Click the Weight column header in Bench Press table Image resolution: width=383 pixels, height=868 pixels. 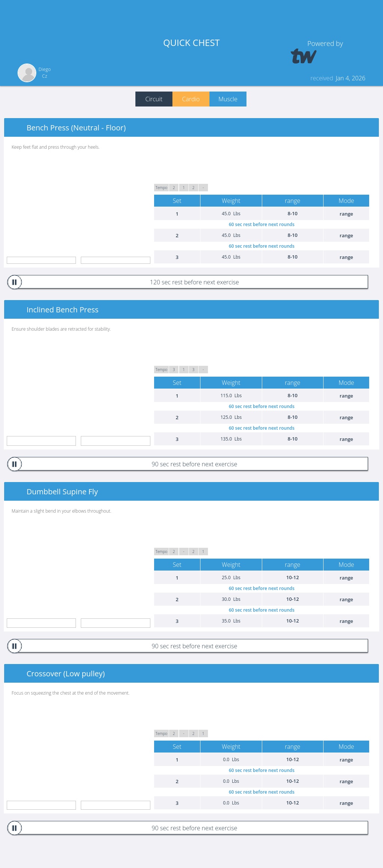pyautogui.click(x=231, y=201)
